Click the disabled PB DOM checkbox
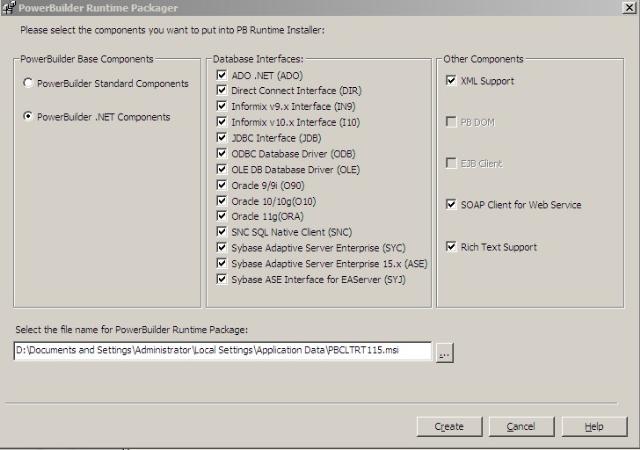640x450 pixels. point(451,122)
